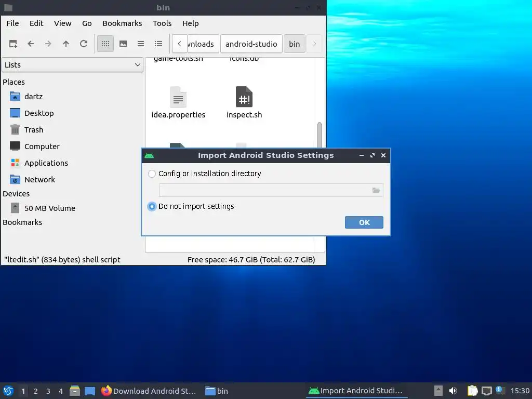Switch to detailed list view
The width and height of the screenshot is (532, 399).
[158, 44]
